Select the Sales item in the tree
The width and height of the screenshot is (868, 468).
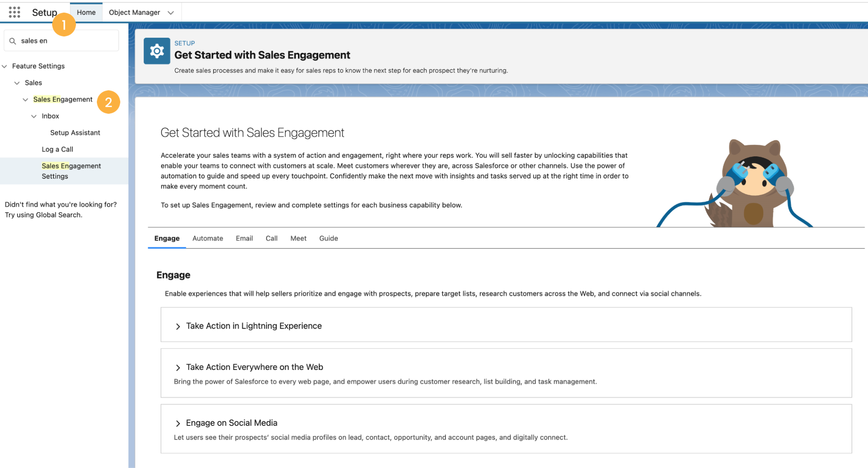(x=33, y=82)
